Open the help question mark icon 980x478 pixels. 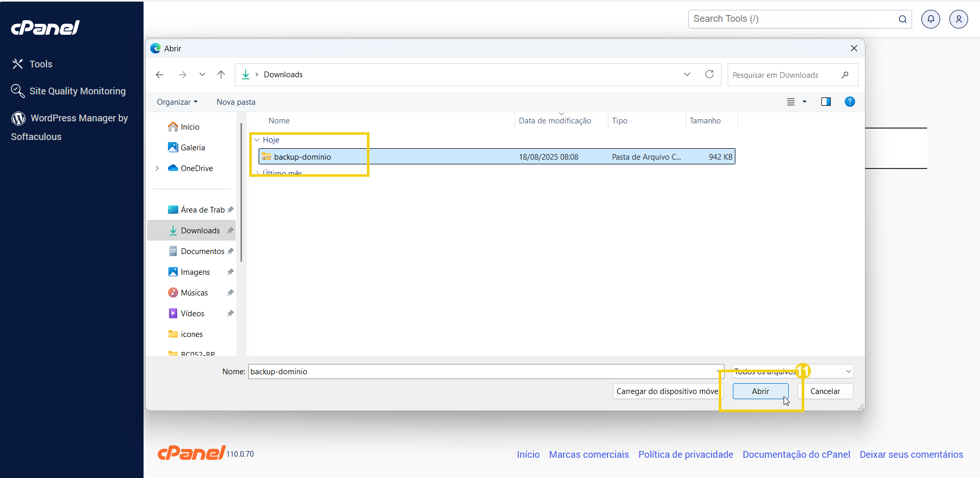point(850,102)
